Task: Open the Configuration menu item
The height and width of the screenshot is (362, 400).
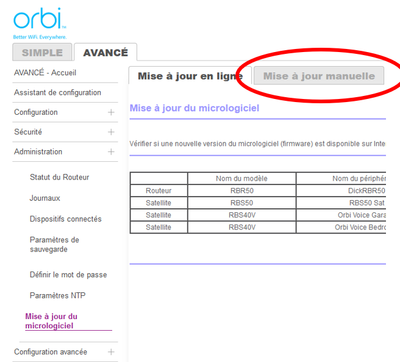Action: point(36,112)
